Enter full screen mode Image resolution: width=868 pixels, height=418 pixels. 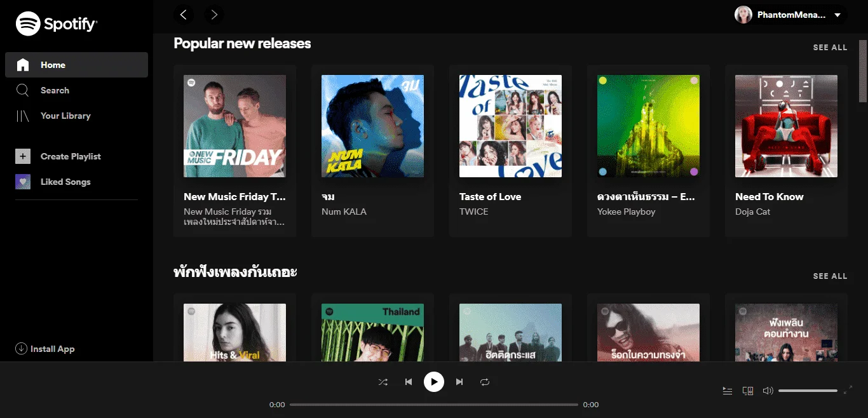tap(848, 390)
